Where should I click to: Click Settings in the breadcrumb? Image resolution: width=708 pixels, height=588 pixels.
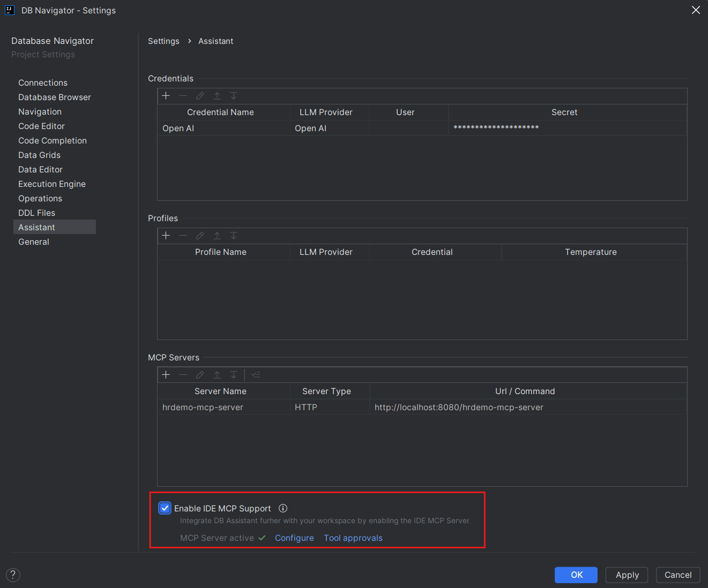[163, 41]
